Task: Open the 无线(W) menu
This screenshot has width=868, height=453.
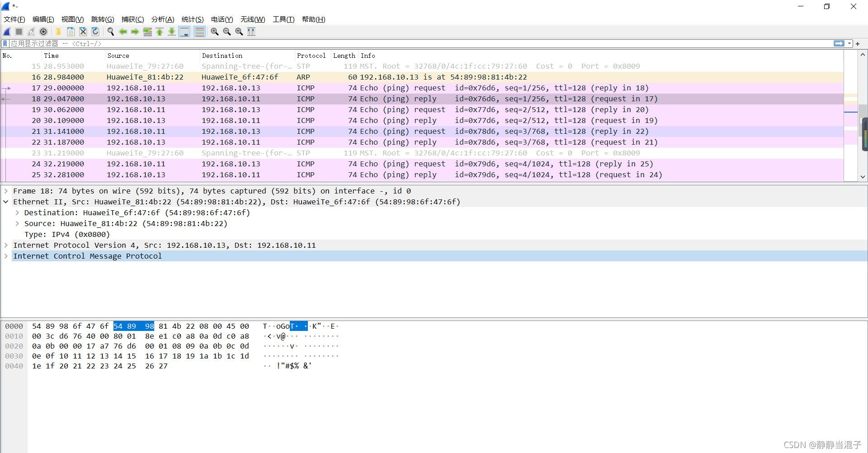Action: 253,19
